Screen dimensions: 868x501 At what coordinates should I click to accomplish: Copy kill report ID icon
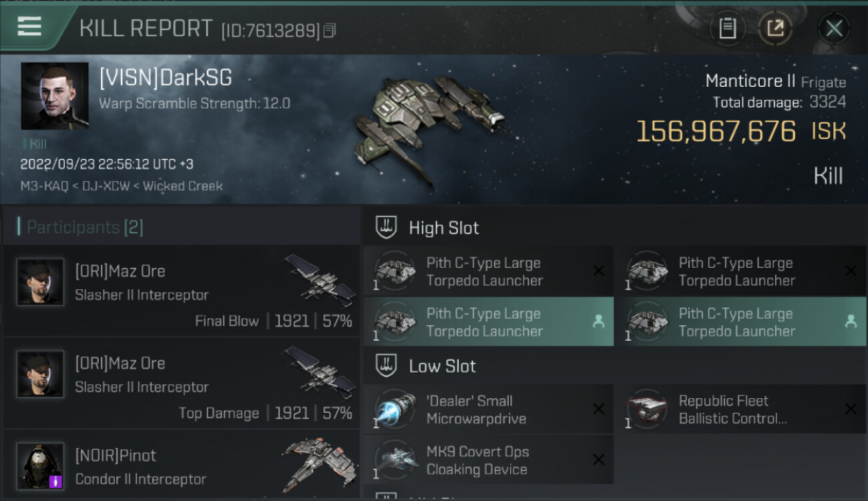(329, 31)
